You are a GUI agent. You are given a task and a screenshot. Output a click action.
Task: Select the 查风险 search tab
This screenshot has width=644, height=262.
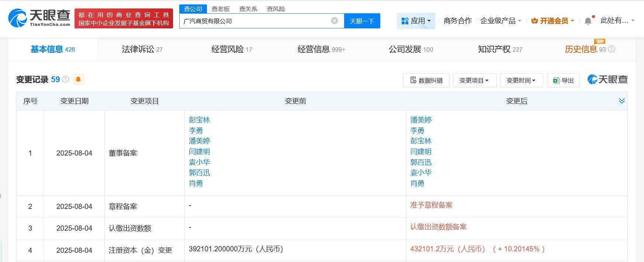click(x=276, y=9)
